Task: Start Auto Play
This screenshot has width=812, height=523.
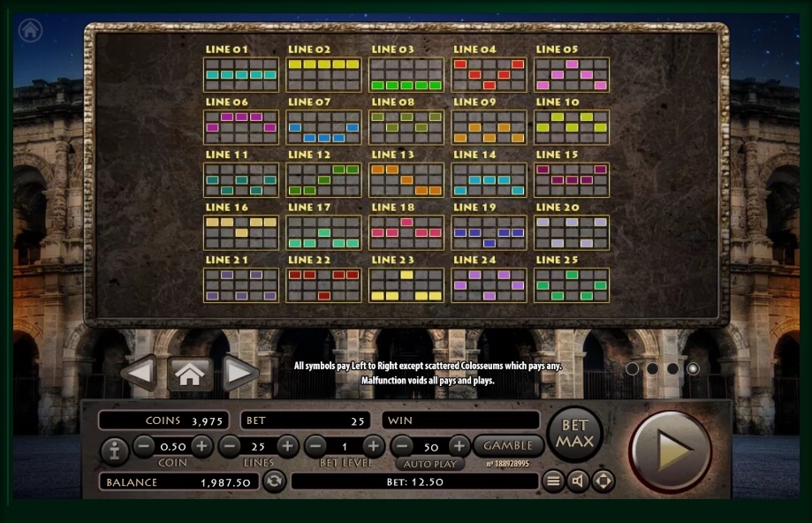Action: (430, 464)
